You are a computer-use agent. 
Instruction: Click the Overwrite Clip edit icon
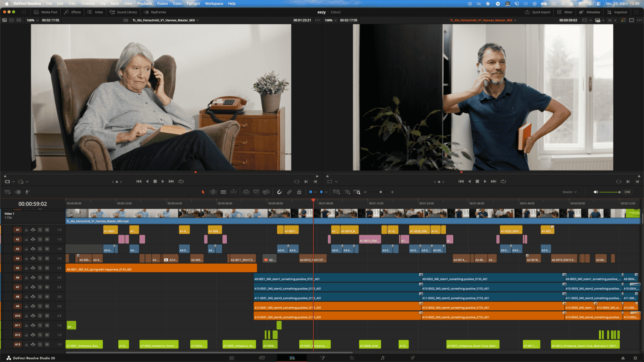256,192
